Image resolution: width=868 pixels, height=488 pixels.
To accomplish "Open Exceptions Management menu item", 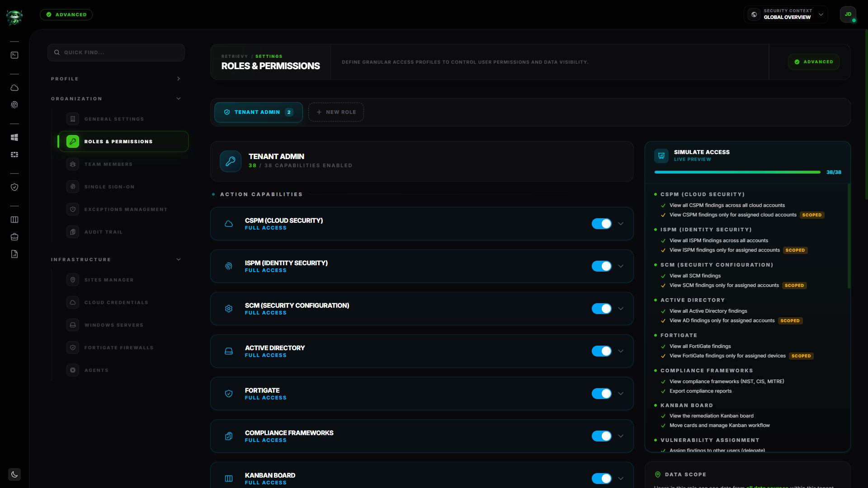I will click(x=123, y=209).
